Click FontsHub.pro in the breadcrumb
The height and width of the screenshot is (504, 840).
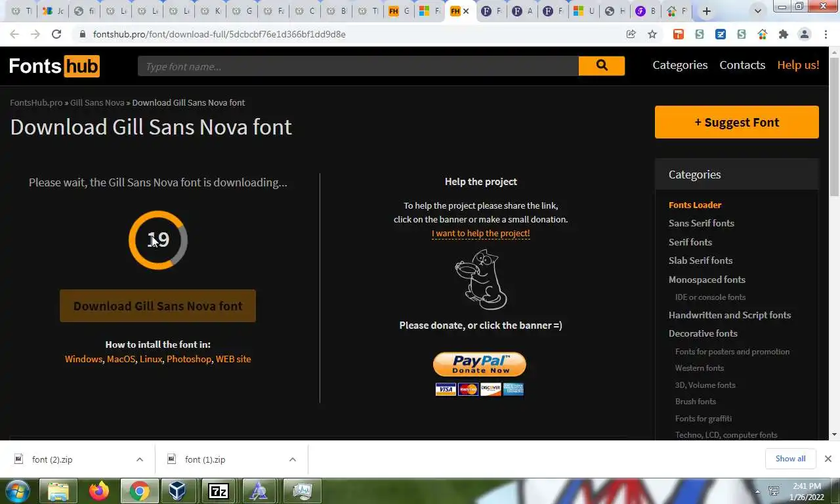(36, 102)
